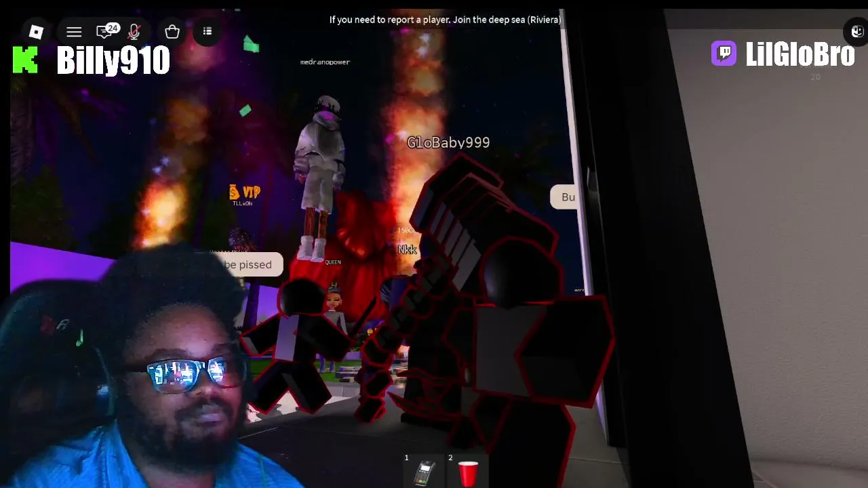Click the green Kick logo
Screen dimensions: 868x488
(25, 60)
